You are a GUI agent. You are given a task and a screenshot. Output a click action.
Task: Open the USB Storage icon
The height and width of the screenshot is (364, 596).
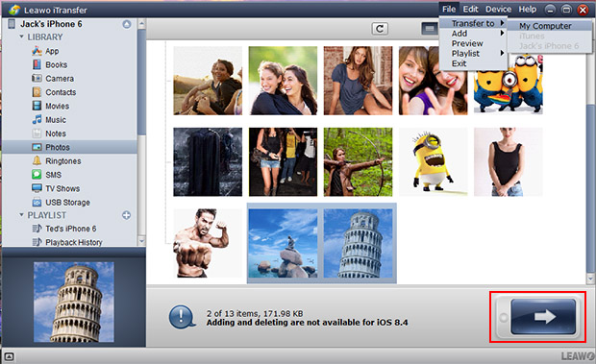pos(37,202)
